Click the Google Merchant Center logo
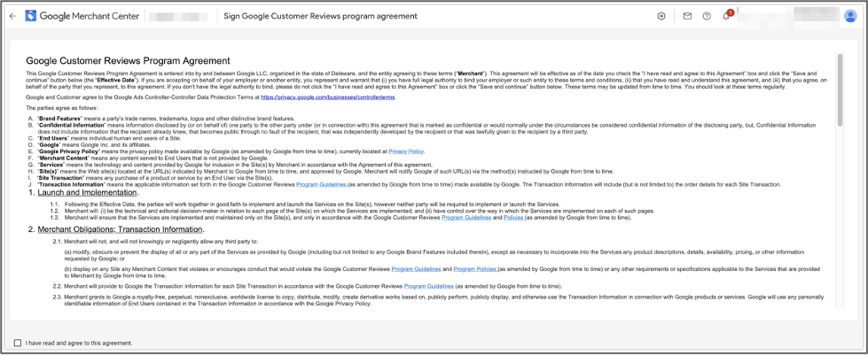This screenshot has width=868, height=356. [82, 16]
